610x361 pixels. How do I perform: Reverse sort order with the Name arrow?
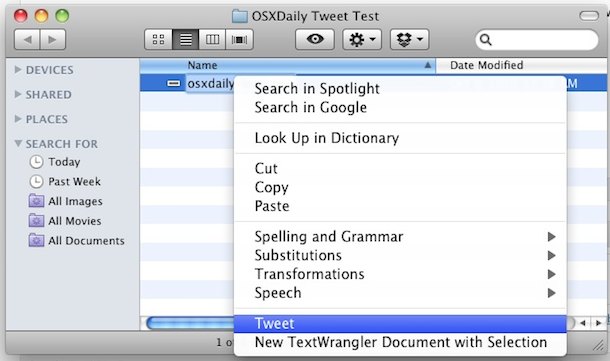pos(428,65)
